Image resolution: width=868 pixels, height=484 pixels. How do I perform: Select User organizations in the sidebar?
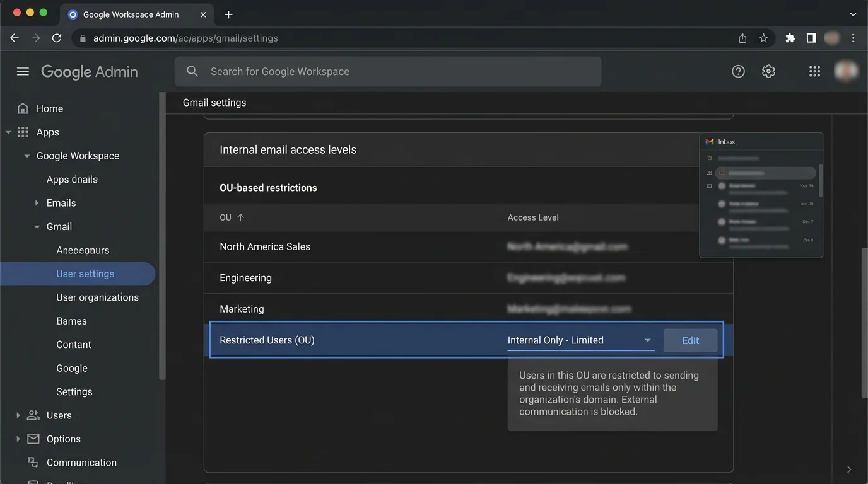click(98, 297)
